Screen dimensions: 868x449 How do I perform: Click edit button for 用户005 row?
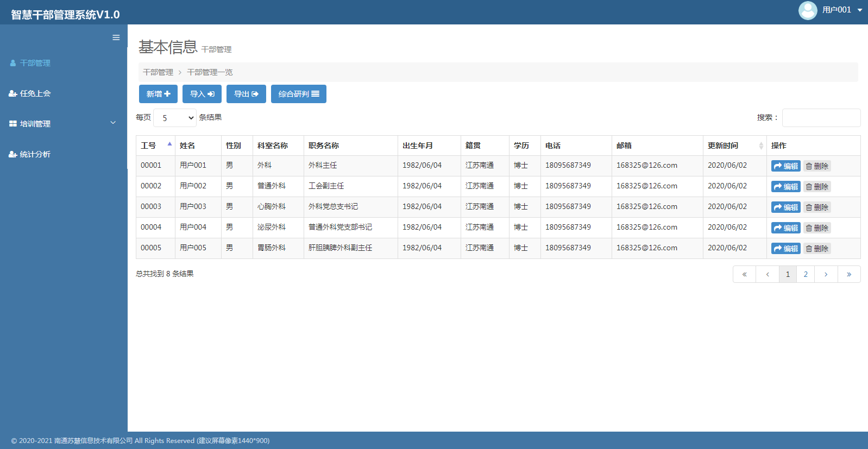[x=785, y=249]
